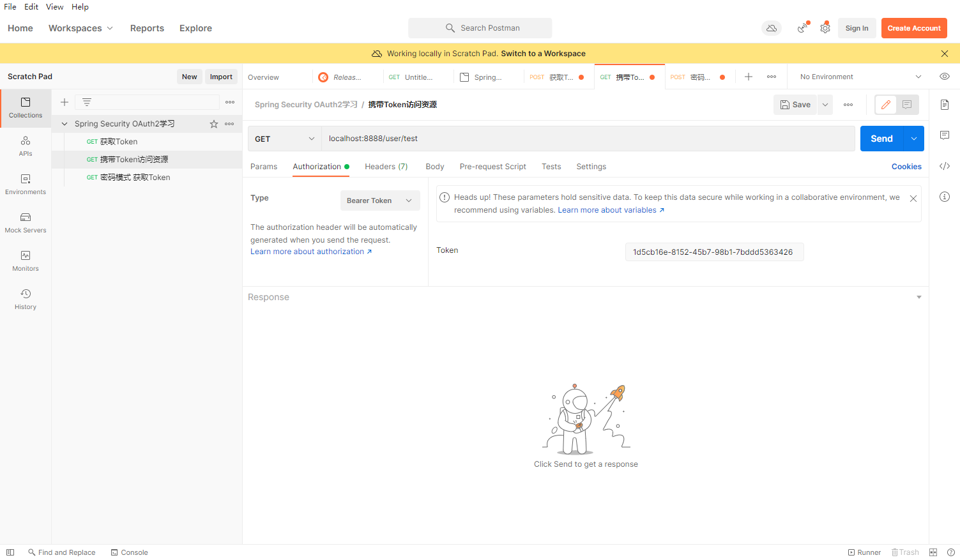Open the Mock Servers sidebar panel
The height and width of the screenshot is (560, 960).
click(x=26, y=223)
